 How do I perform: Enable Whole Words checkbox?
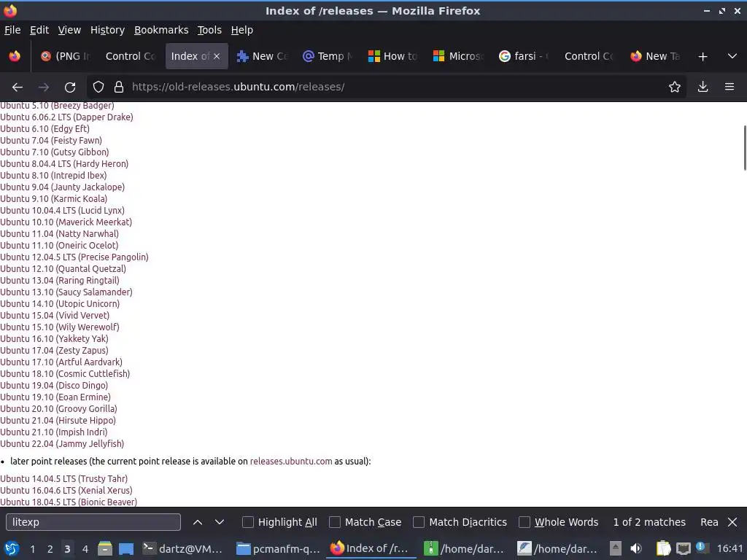524,522
